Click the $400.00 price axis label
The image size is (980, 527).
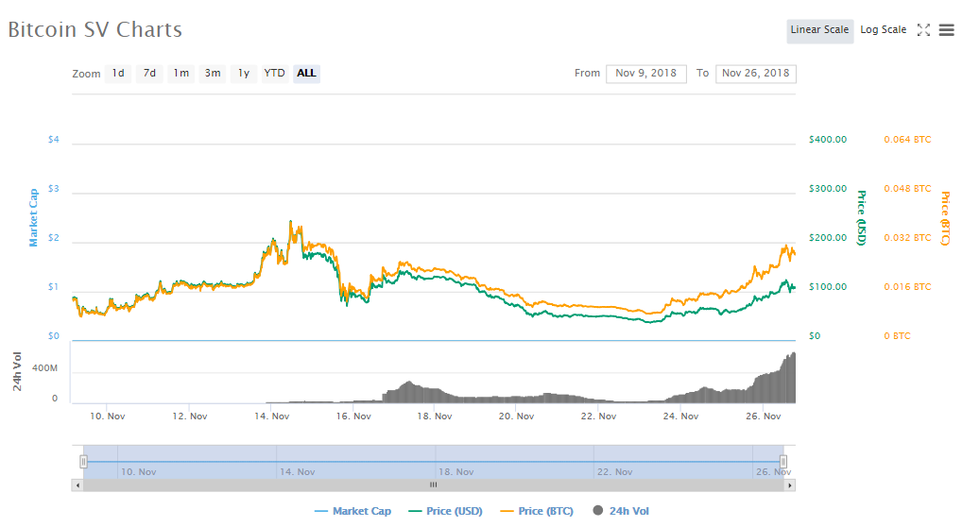828,139
